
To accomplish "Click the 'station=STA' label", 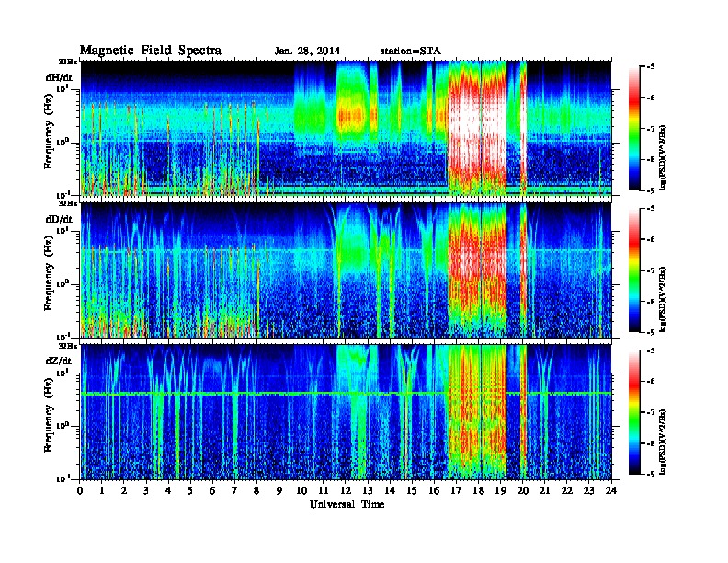I will 410,52.
